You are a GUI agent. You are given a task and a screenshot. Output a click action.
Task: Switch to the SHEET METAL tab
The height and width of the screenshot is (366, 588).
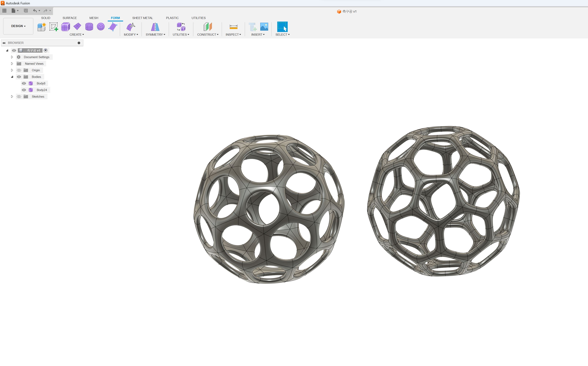tap(142, 18)
